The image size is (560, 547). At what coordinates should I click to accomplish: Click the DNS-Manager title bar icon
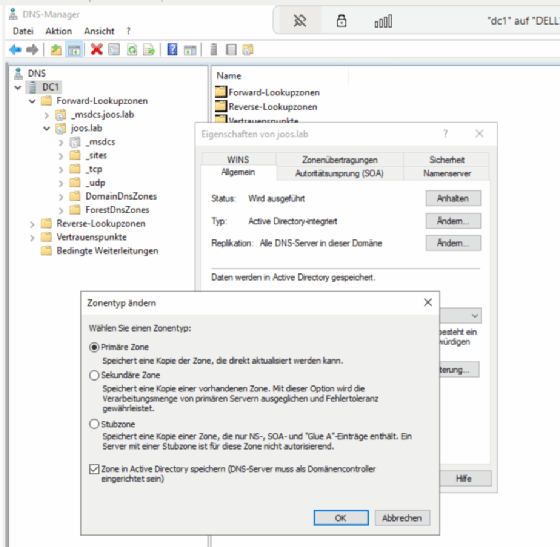[x=13, y=14]
